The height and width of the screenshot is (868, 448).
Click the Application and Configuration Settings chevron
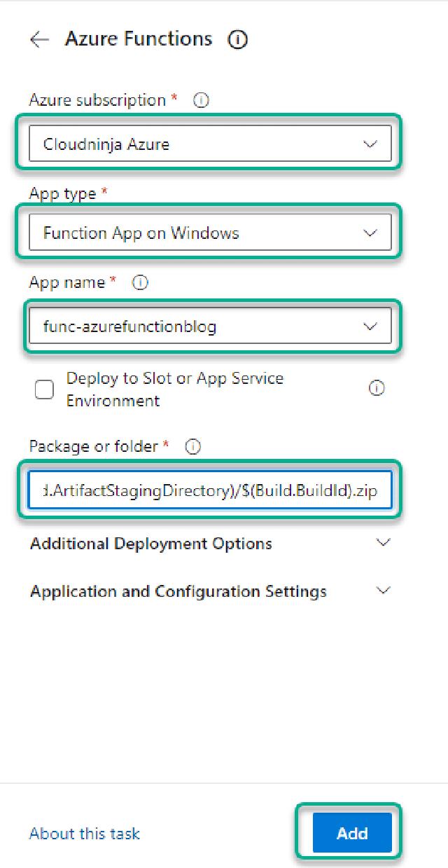(383, 591)
